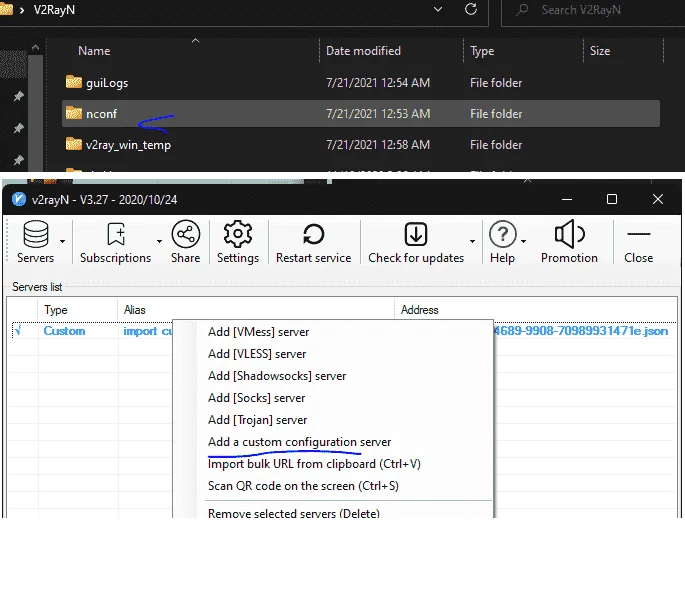Click the json address of the Custom server
685x592 pixels.
(581, 331)
